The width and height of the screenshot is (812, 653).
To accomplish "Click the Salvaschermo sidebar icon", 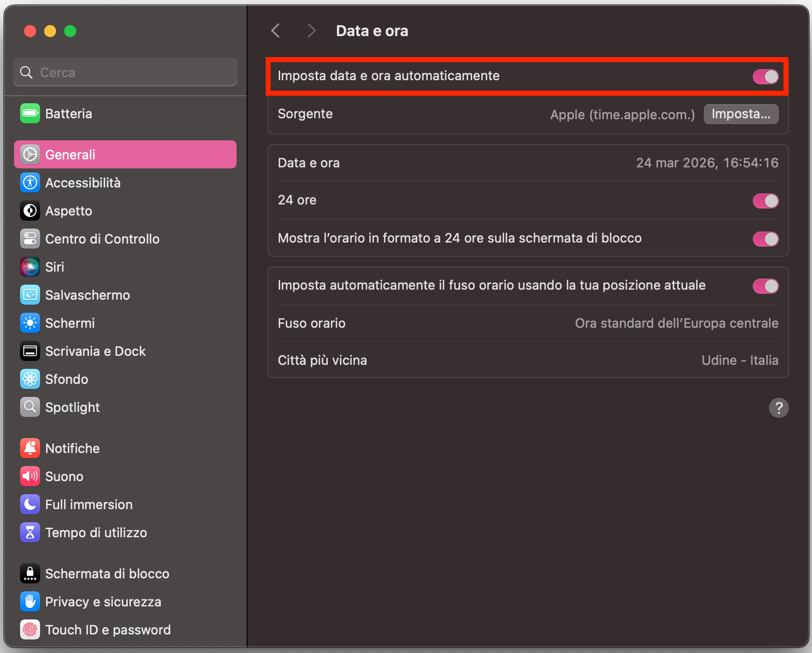I will pos(30,295).
